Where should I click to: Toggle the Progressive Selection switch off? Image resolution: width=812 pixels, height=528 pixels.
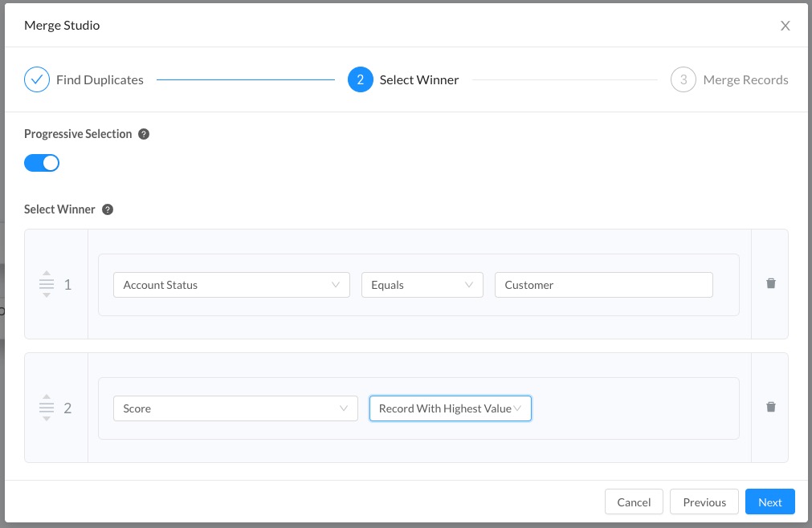click(x=42, y=163)
